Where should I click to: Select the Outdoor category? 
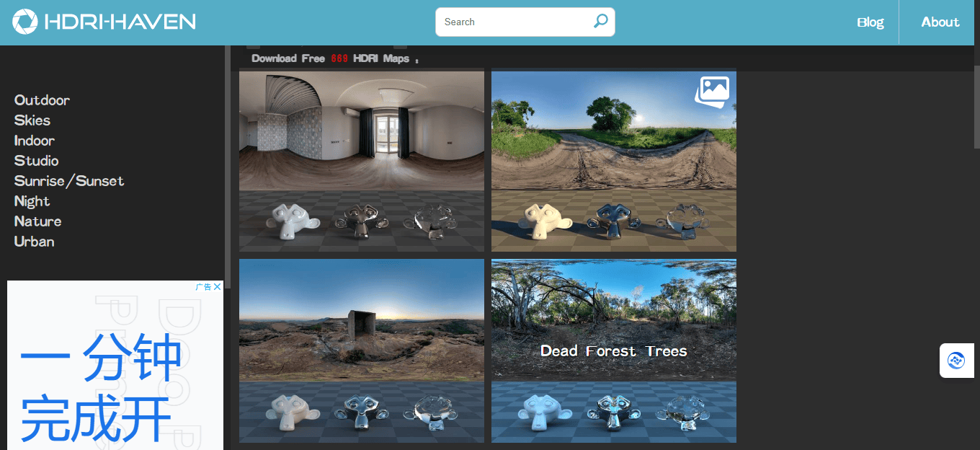coord(42,100)
